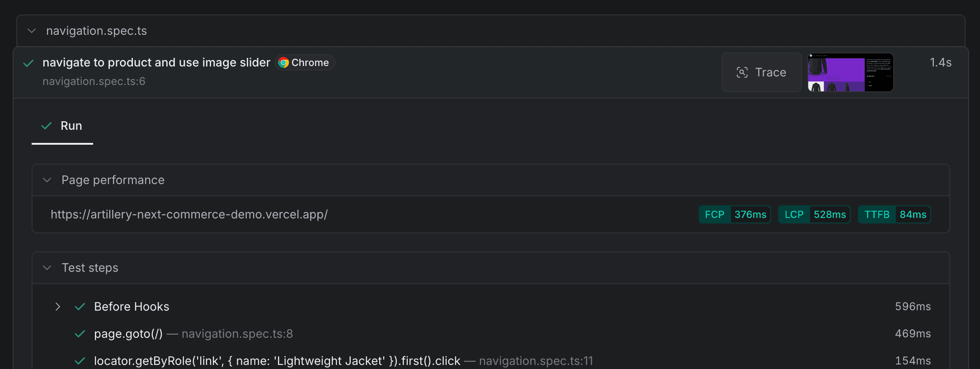Click the Lightweight Jacket click step checkmark
This screenshot has width=980, height=369.
[80, 361]
